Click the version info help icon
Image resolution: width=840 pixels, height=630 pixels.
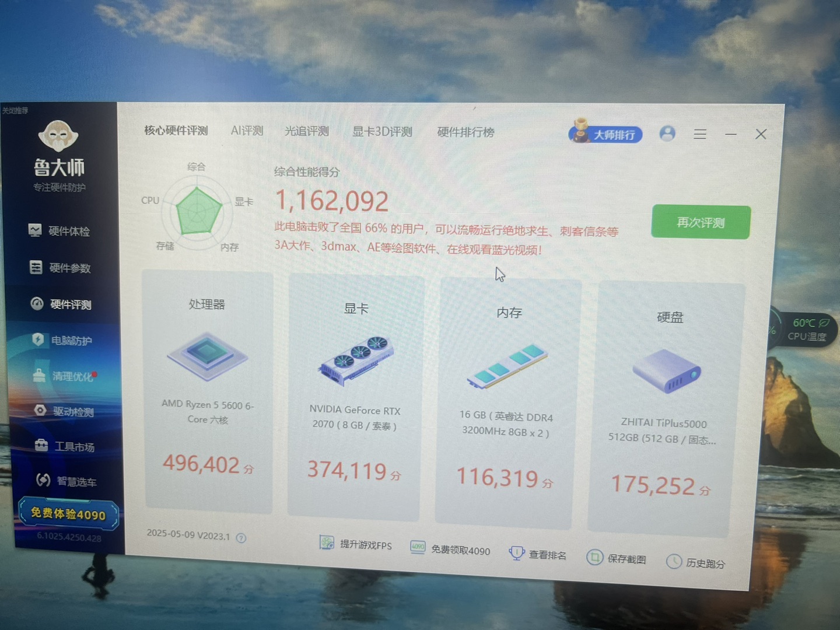pyautogui.click(x=241, y=538)
